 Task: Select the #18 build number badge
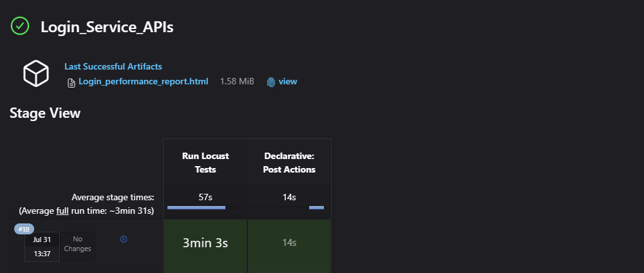coord(24,229)
